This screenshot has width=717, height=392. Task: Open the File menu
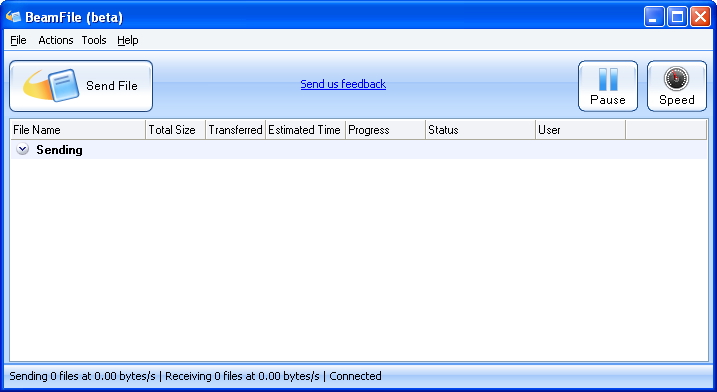(18, 40)
